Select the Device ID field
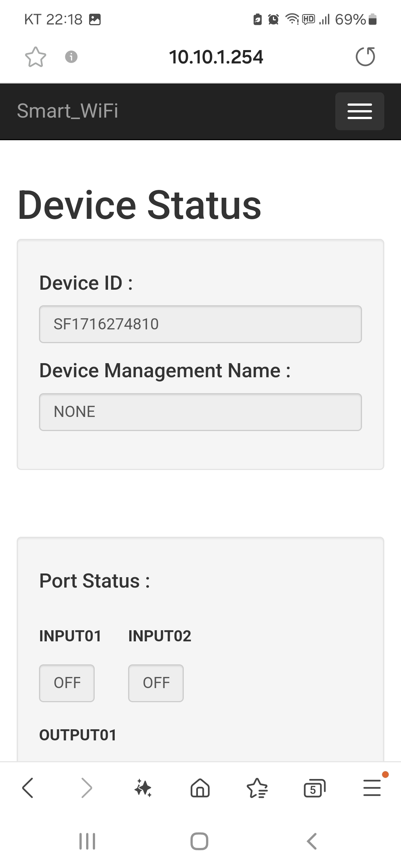Viewport: 401px width, 868px height. [x=200, y=324]
